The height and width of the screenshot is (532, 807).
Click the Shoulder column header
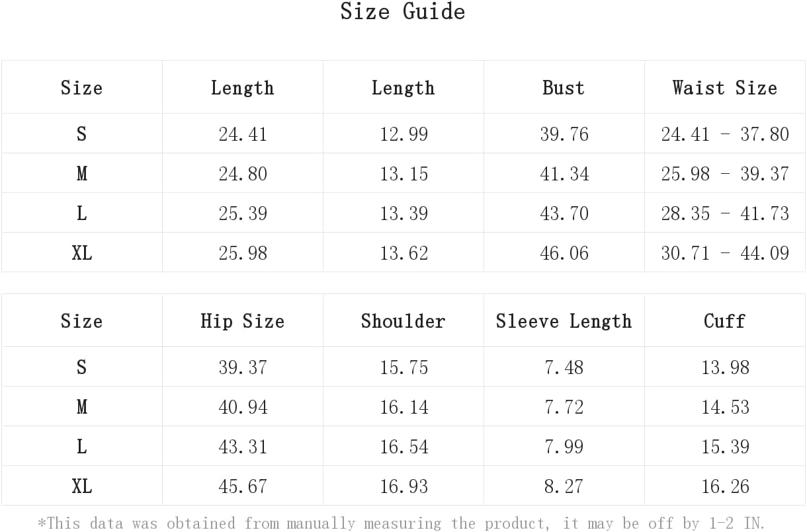click(x=403, y=321)
